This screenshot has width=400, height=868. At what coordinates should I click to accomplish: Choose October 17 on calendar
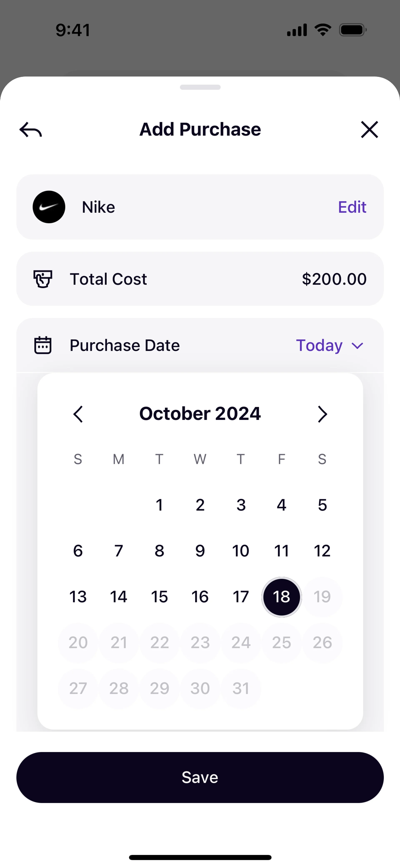[241, 597]
